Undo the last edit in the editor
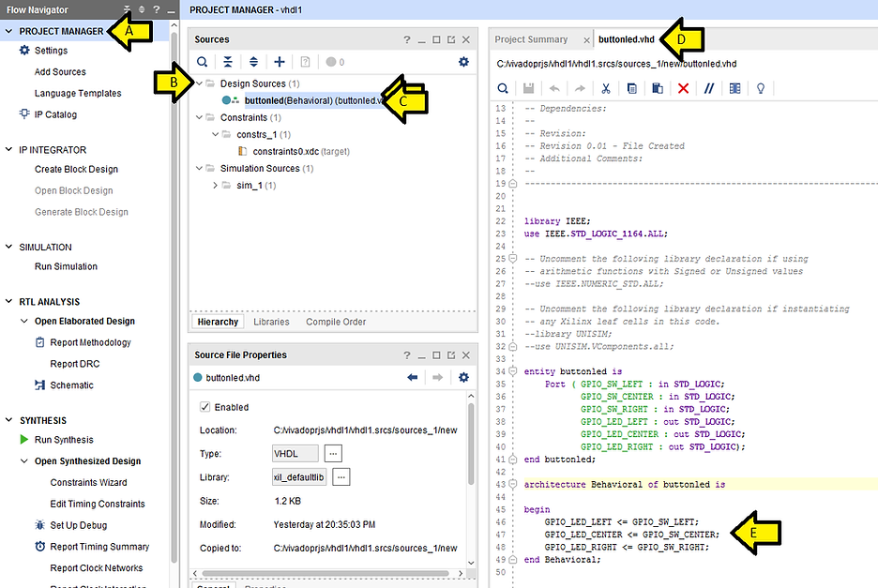 point(554,87)
